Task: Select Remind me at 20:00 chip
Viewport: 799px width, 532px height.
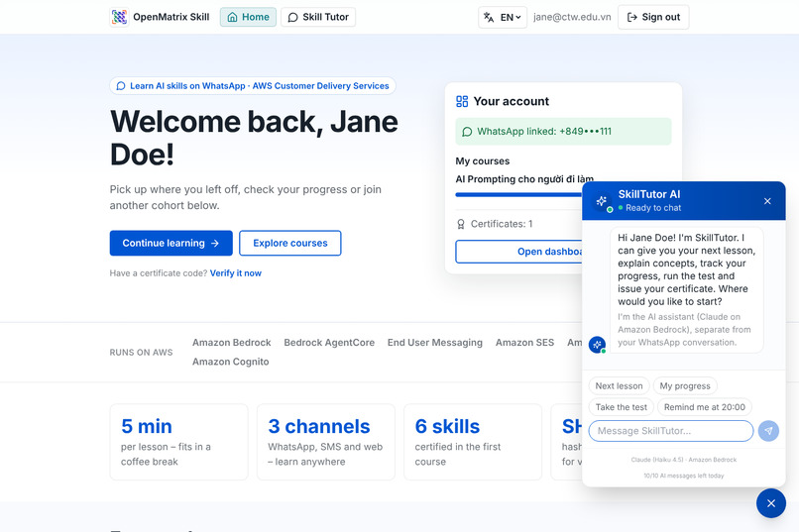Action: [704, 407]
